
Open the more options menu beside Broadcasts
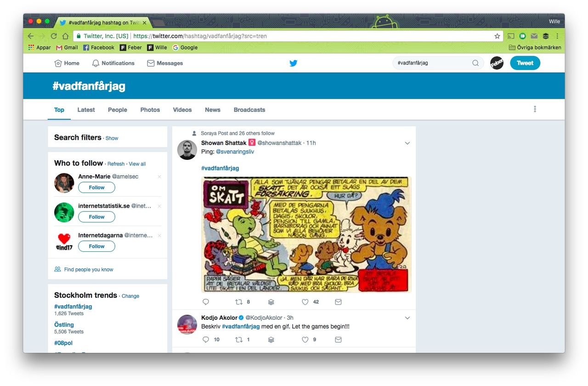tap(534, 109)
